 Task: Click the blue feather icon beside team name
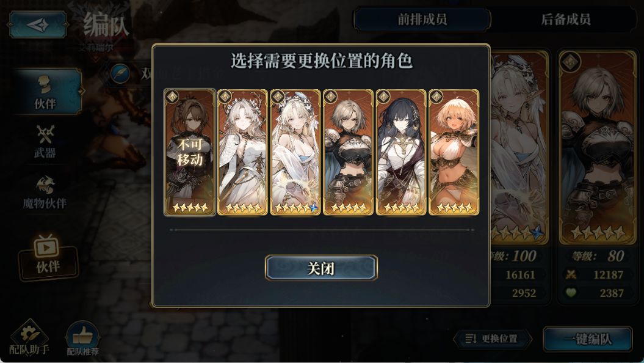121,75
